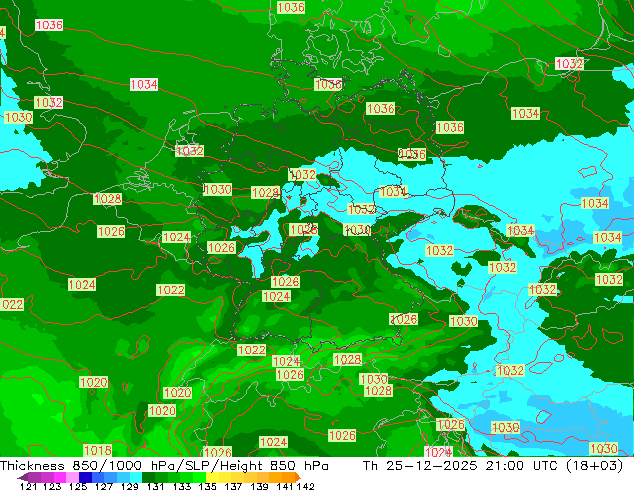This screenshot has height=490, width=634.
Task: Click the bright yellow legend swatch
Action: click(x=212, y=477)
